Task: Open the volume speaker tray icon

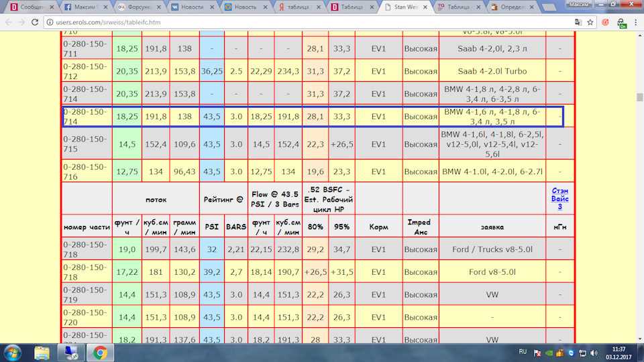Action: pos(594,353)
